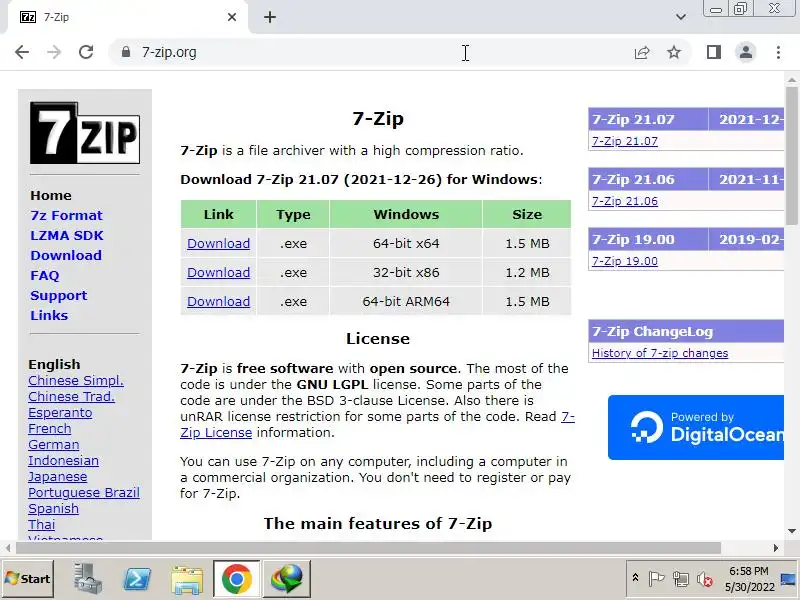Click the vertical scrollbar up arrow
This screenshot has width=800, height=600.
(x=792, y=80)
